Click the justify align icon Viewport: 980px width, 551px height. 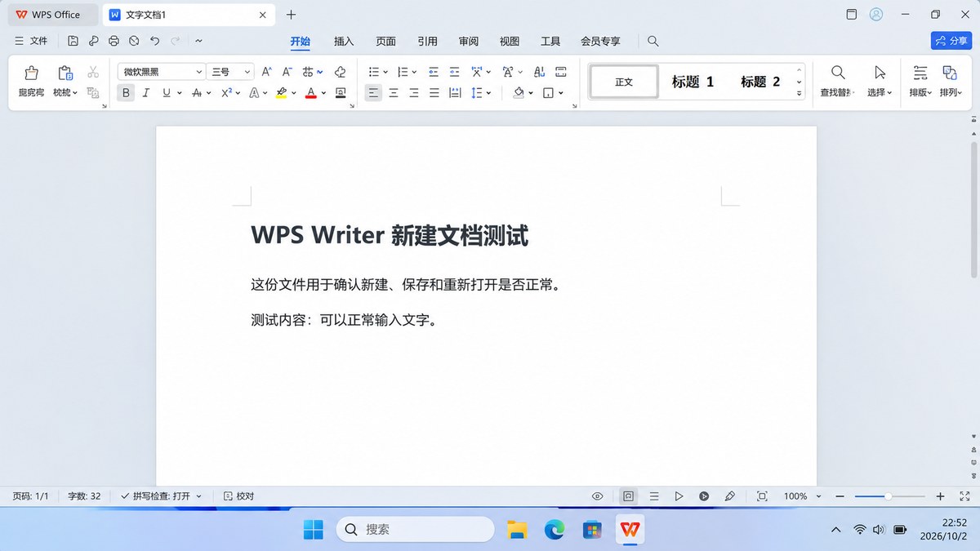(x=434, y=93)
